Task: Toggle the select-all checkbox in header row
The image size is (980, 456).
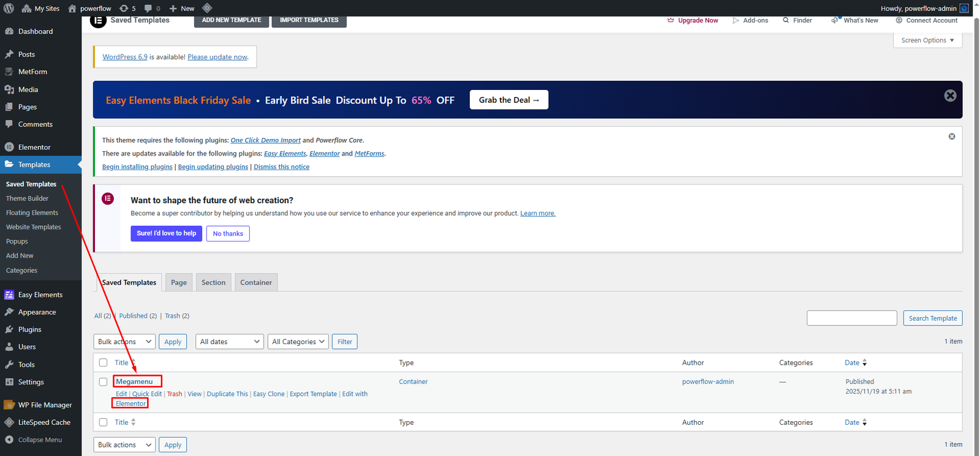Action: (103, 363)
